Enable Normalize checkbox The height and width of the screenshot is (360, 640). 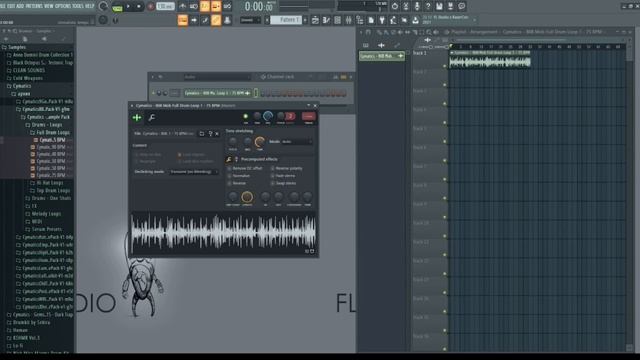230,176
